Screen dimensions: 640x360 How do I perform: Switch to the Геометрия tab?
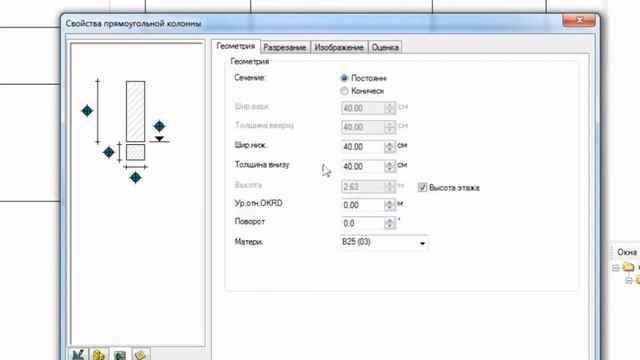click(236, 46)
